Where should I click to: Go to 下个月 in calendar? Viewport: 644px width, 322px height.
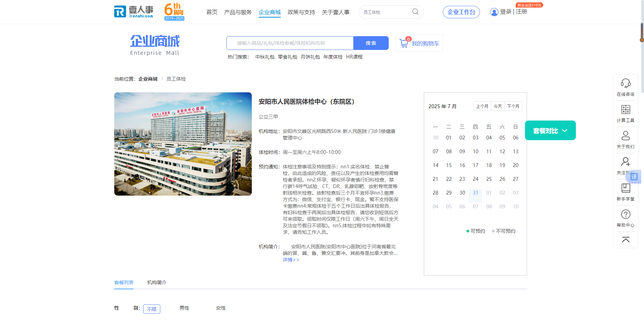point(513,106)
